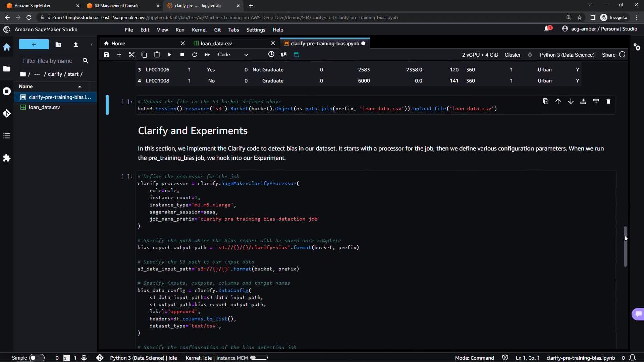Toggle Simple interface mode switch
Image resolution: width=644 pixels, height=362 pixels.
click(36, 358)
